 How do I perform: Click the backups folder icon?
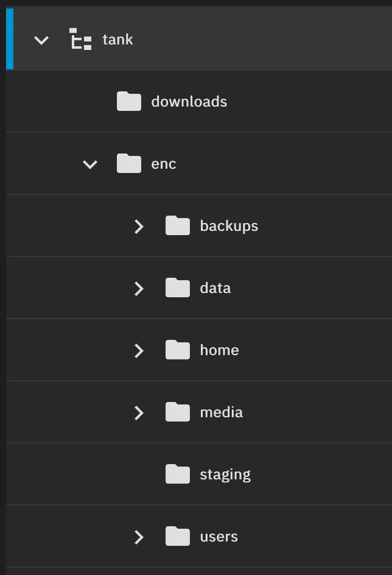[178, 226]
